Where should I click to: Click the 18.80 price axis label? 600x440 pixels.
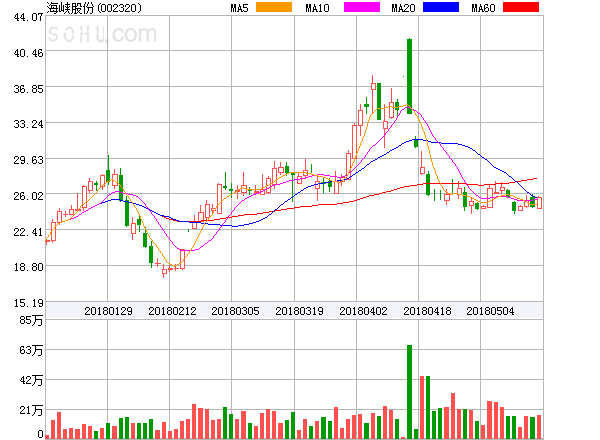(28, 267)
